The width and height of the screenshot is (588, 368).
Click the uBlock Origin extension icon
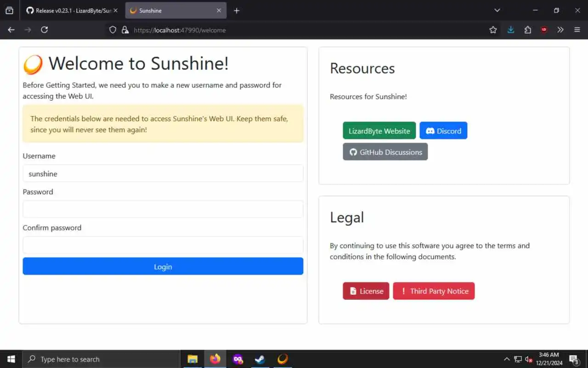pyautogui.click(x=544, y=30)
